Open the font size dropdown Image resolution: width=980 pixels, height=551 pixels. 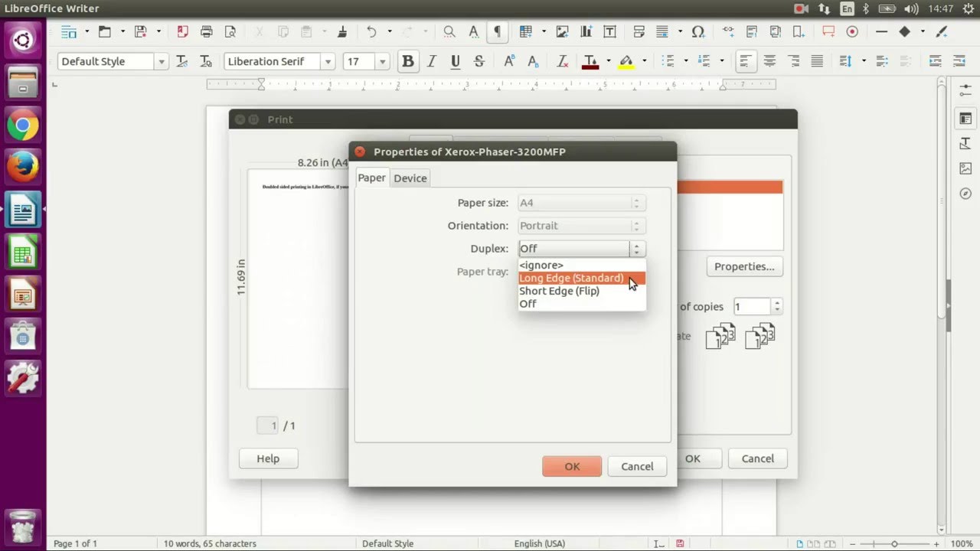click(382, 61)
